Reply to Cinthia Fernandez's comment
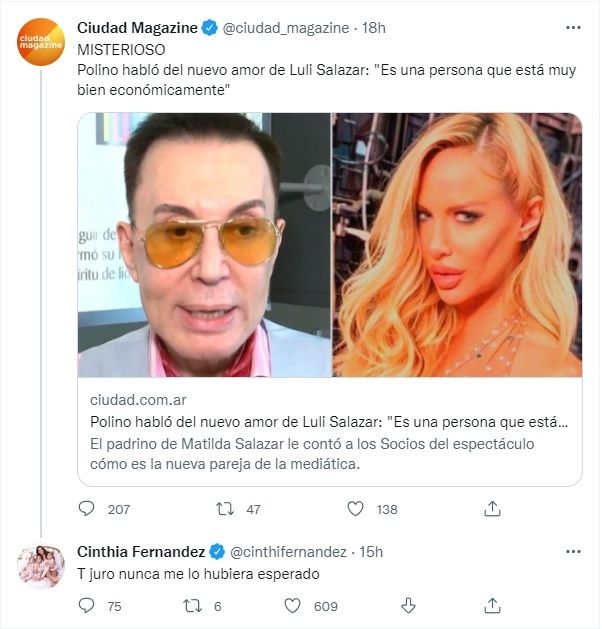The height and width of the screenshot is (629, 602). point(87,605)
